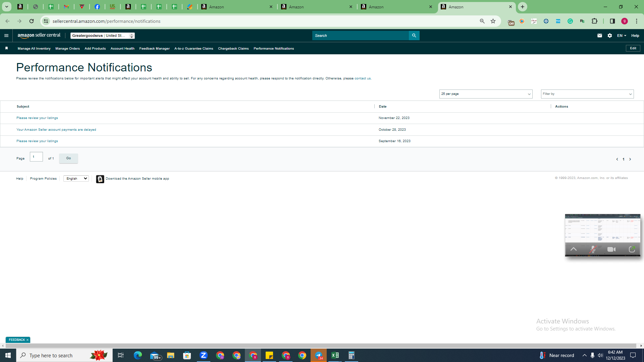Open Manage All Inventory
644x362 pixels.
click(x=34, y=49)
